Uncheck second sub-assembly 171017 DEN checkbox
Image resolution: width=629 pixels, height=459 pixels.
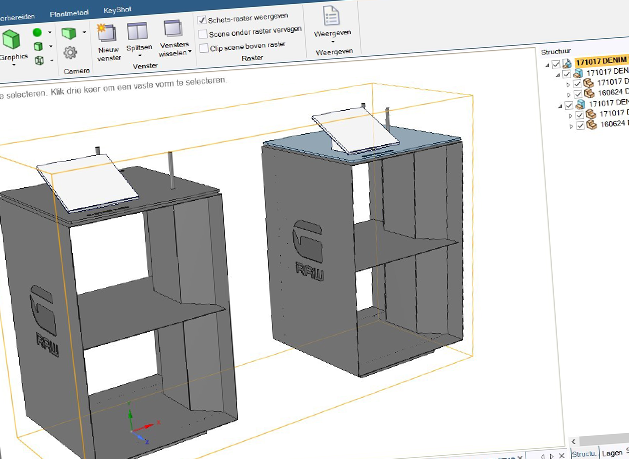coord(569,106)
